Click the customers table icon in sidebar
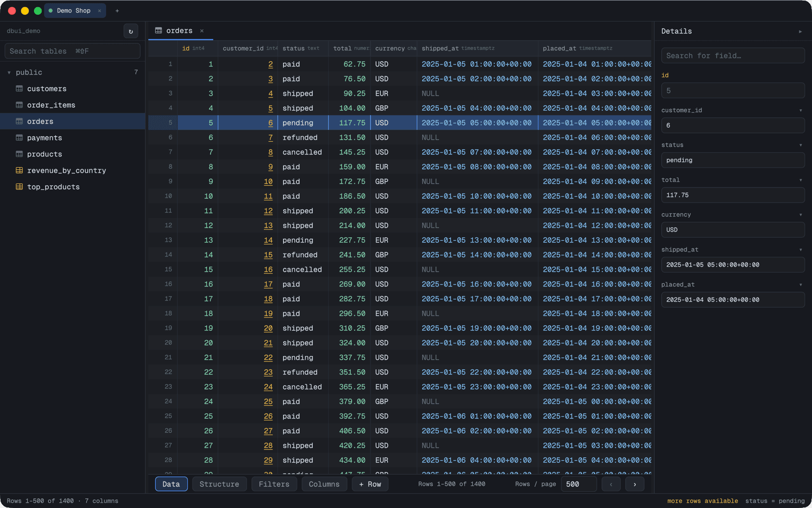This screenshot has width=812, height=508. tap(19, 88)
